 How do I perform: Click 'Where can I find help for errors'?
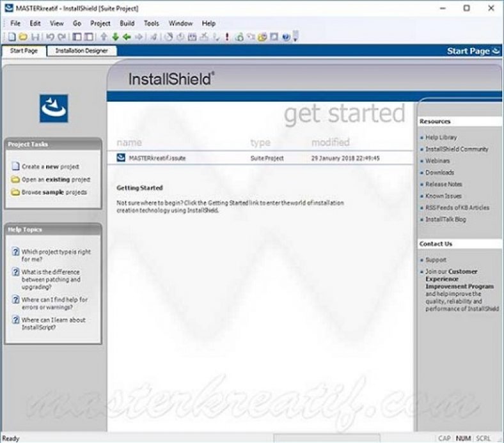[x=54, y=303]
